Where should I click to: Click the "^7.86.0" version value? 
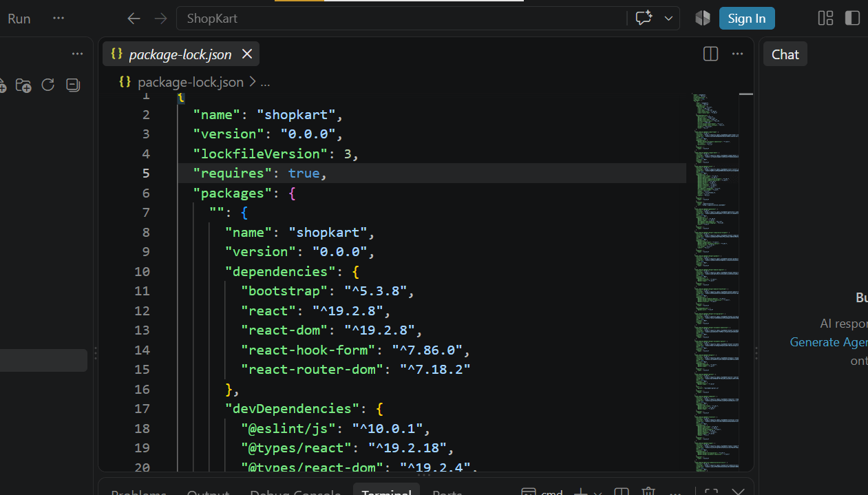point(428,350)
